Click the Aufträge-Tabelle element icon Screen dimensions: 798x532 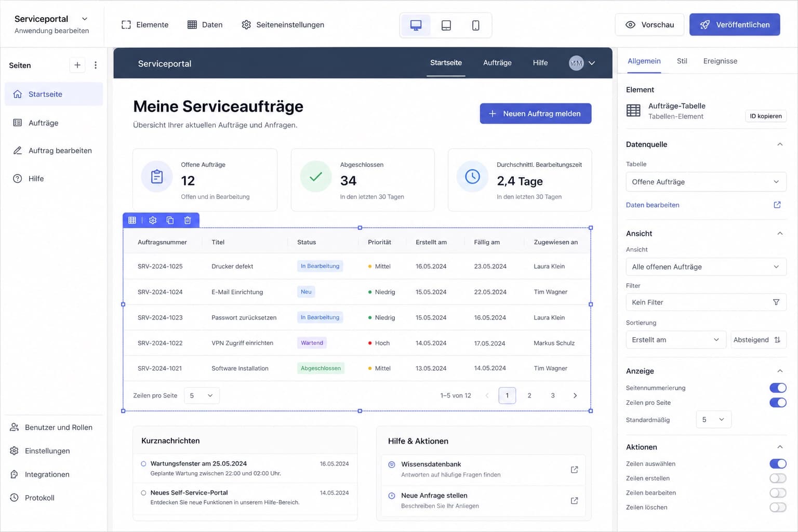click(x=633, y=110)
